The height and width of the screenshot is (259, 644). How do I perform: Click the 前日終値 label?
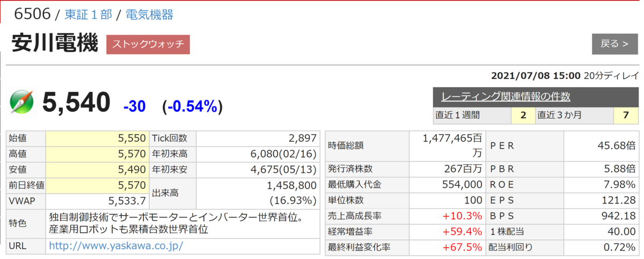(x=26, y=185)
